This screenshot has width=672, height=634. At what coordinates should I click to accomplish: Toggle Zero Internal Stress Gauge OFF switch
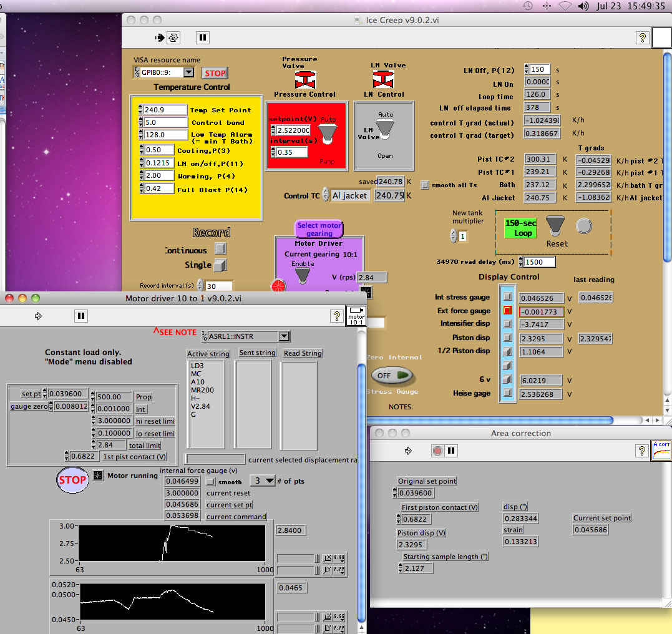pyautogui.click(x=391, y=375)
